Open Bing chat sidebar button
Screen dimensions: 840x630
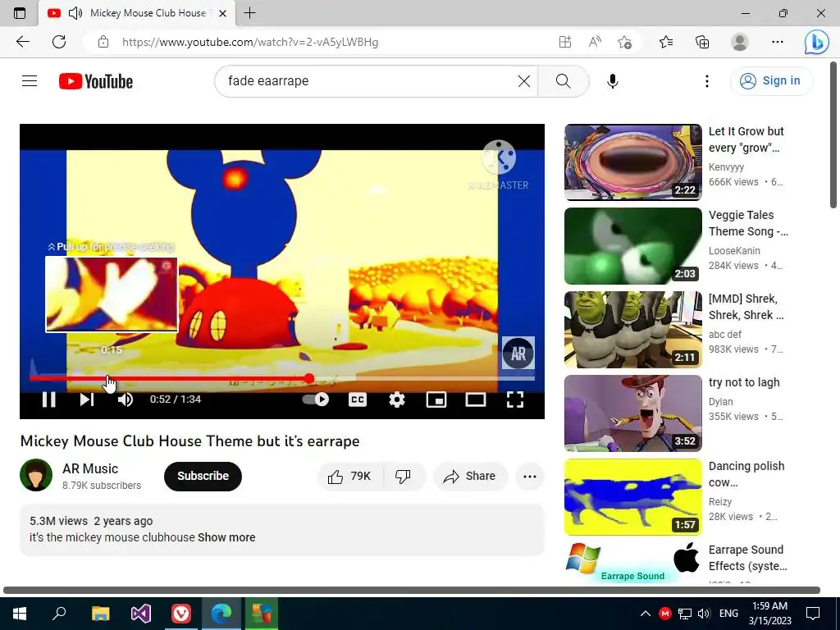pos(816,42)
